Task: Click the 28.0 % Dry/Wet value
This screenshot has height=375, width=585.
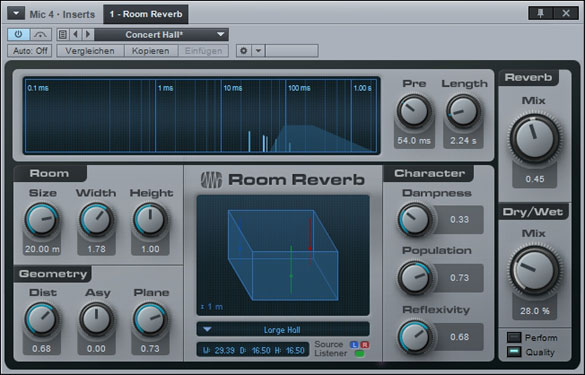Action: click(x=535, y=311)
